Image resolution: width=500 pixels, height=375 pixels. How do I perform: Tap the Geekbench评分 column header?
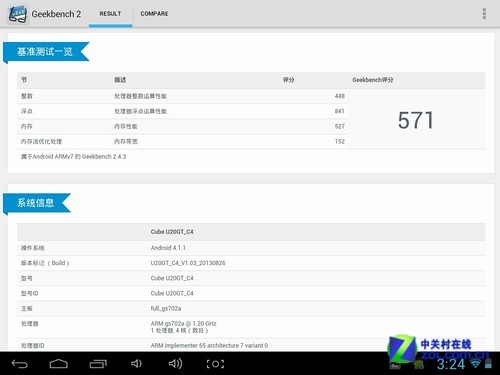(x=373, y=80)
